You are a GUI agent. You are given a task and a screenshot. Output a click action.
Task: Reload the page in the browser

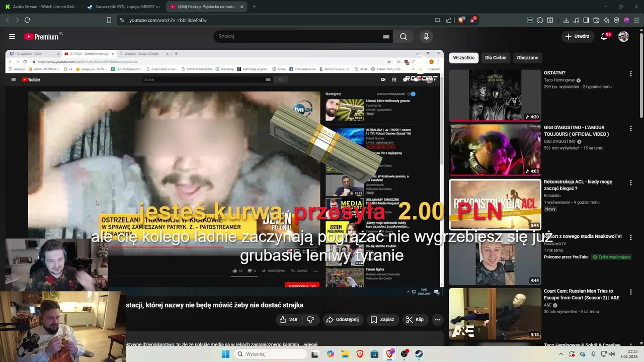[27, 20]
